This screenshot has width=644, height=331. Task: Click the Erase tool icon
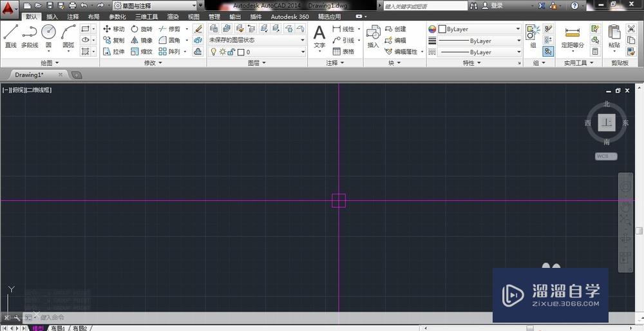(198, 29)
